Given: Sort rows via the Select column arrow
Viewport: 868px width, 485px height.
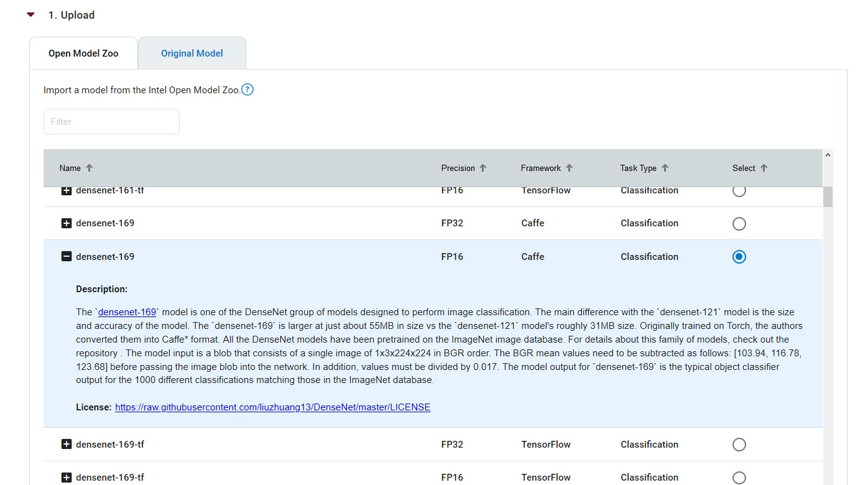Looking at the screenshot, I should click(x=764, y=167).
